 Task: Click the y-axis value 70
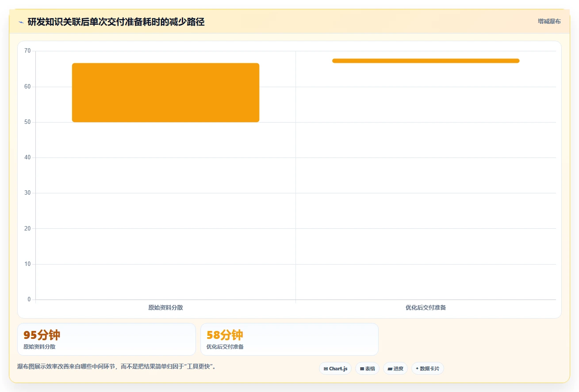(27, 51)
